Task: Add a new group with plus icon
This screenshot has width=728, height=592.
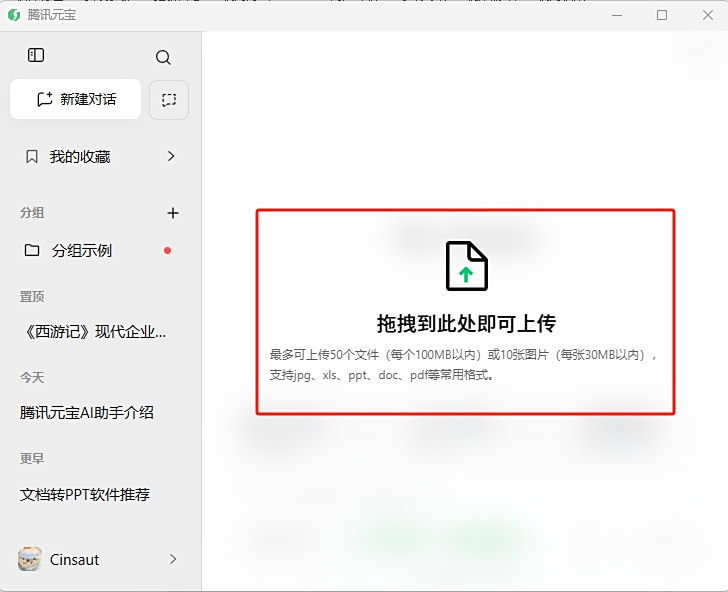Action: point(173,213)
